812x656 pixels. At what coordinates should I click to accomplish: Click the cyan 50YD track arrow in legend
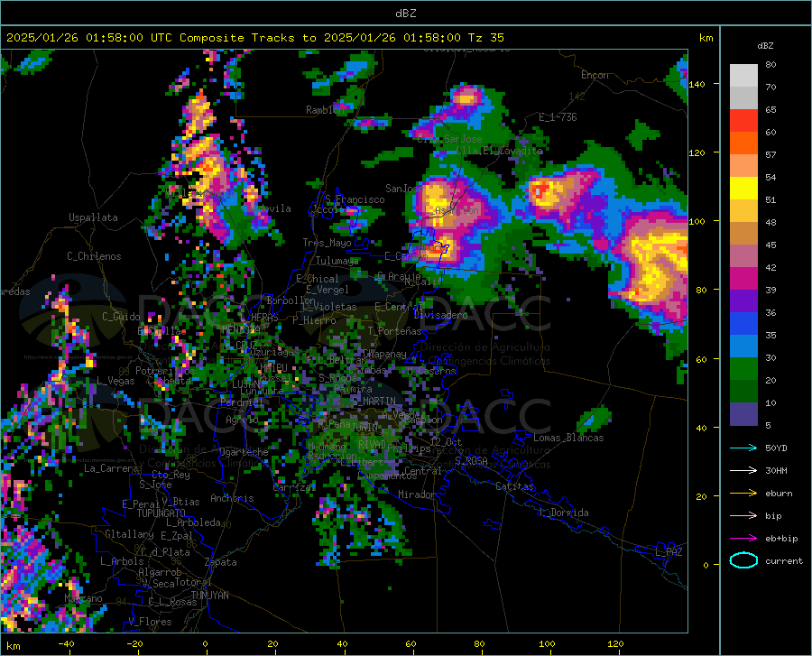[x=743, y=448]
